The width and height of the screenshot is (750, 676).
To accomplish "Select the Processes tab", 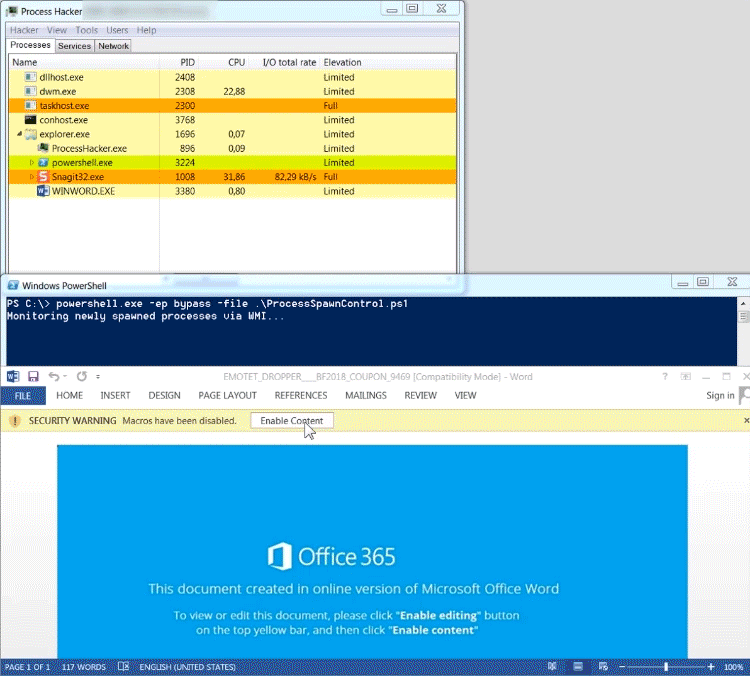I will click(x=31, y=45).
